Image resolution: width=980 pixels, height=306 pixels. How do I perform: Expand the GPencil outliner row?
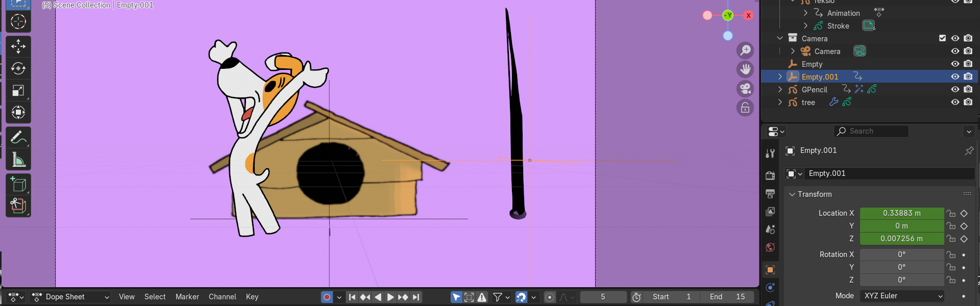pyautogui.click(x=780, y=89)
